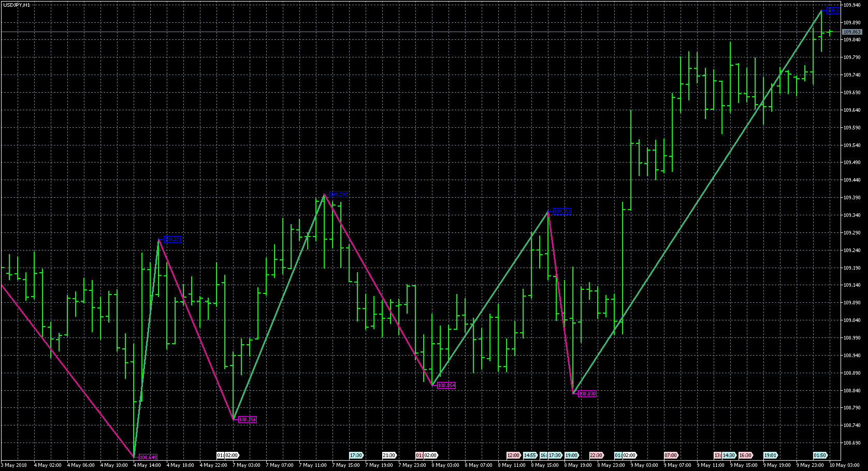Click the blue swing high label at chart top-right

[833, 10]
